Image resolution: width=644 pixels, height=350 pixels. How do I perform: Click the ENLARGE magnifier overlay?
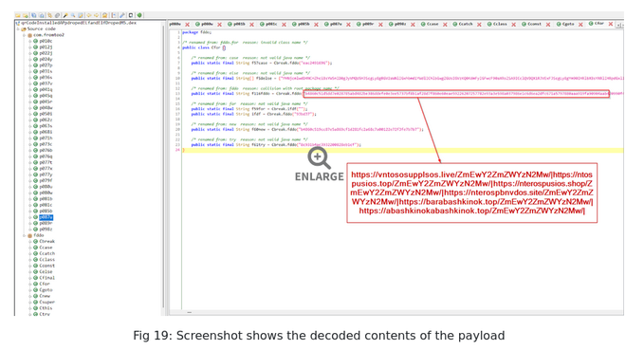coord(319,165)
